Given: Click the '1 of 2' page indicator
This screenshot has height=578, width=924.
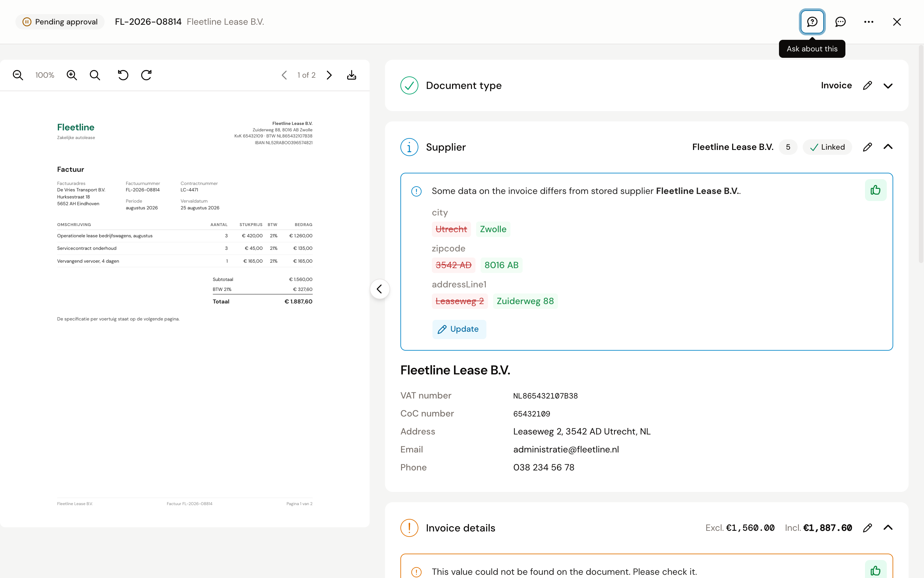Looking at the screenshot, I should pos(306,75).
